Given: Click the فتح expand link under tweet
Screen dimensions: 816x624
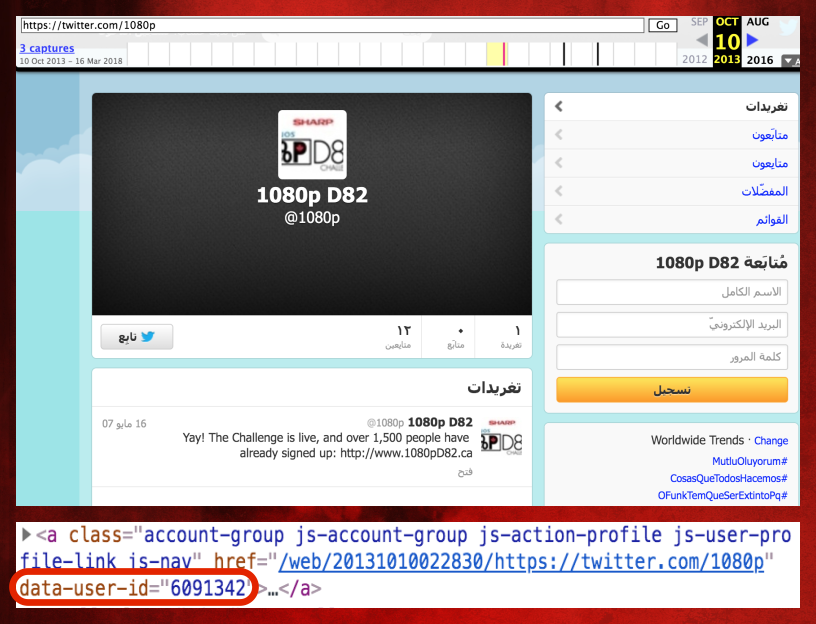Looking at the screenshot, I should (x=465, y=472).
